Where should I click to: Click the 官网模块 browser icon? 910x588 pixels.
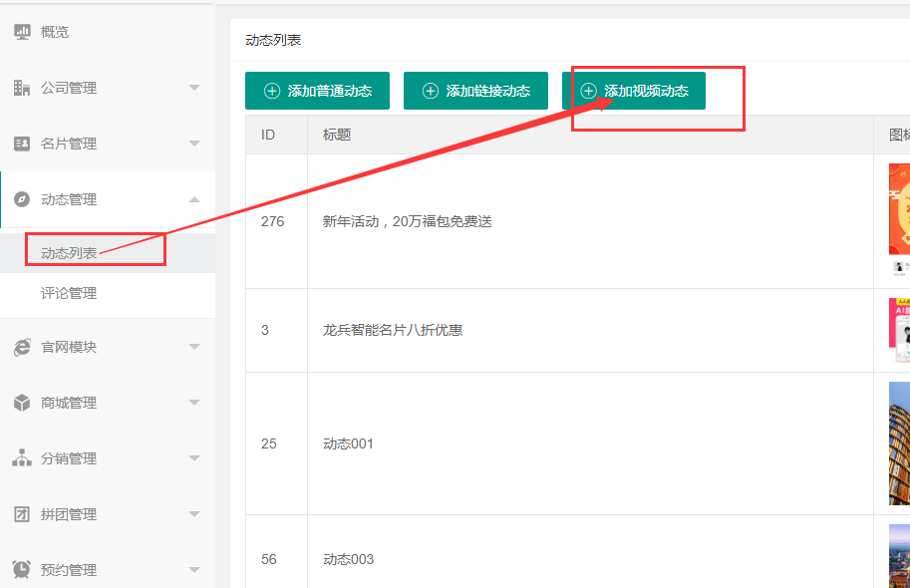pyautogui.click(x=22, y=347)
